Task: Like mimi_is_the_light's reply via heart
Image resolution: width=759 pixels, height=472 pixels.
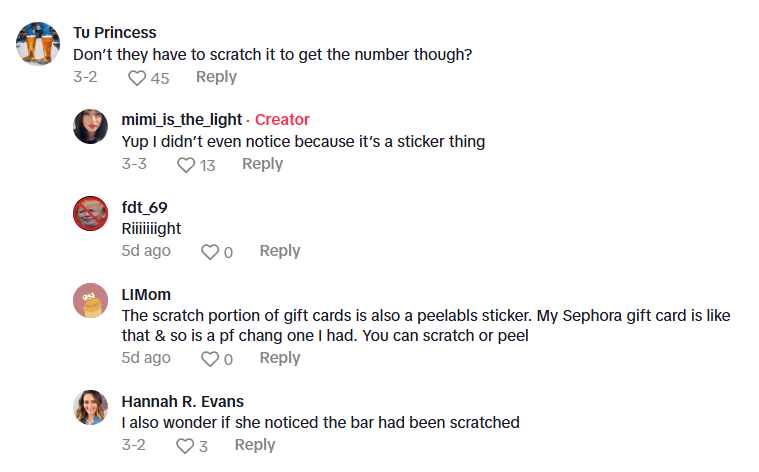Action: click(185, 165)
